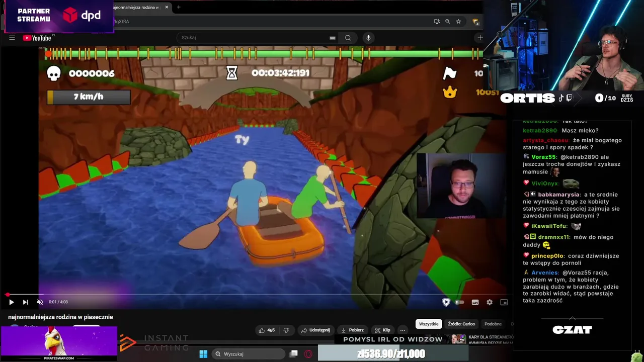Go to the YouTube home logo

tap(37, 38)
